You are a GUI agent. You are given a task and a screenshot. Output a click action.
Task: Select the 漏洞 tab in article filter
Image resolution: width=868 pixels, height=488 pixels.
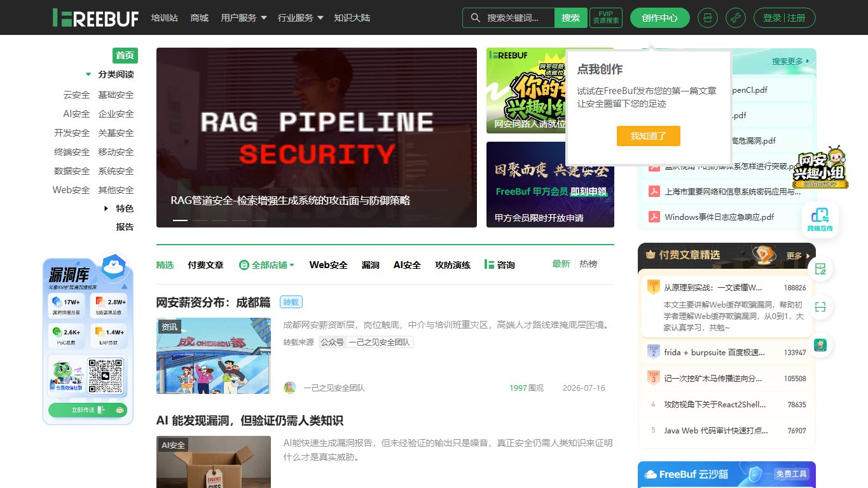[x=371, y=265]
